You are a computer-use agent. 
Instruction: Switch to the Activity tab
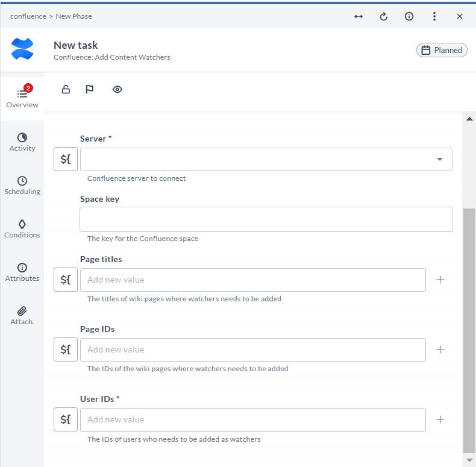click(22, 142)
